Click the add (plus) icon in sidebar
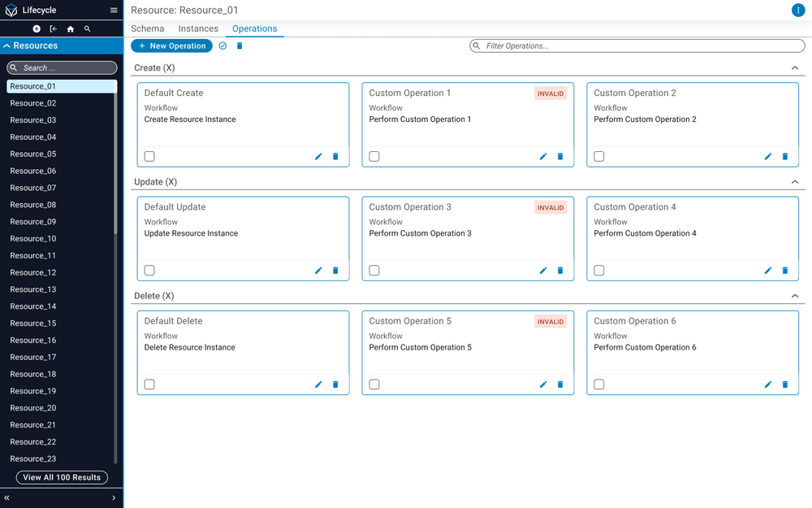This screenshot has width=812, height=508. [36, 28]
